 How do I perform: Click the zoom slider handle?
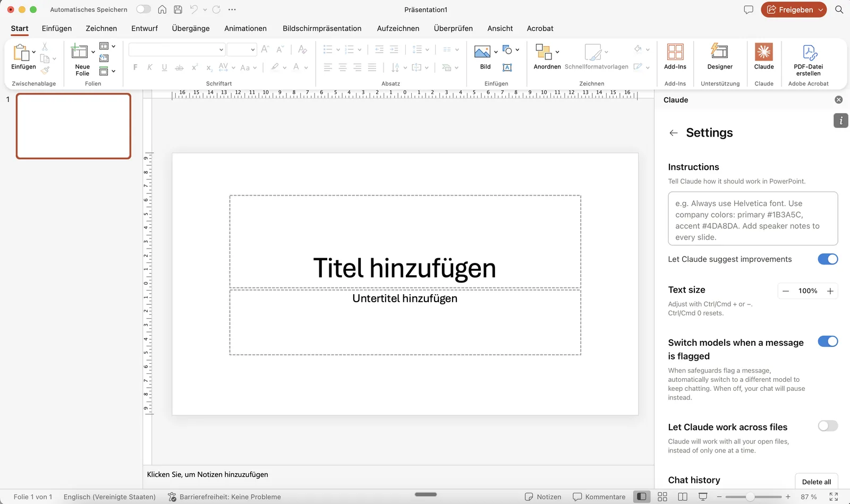[750, 497]
